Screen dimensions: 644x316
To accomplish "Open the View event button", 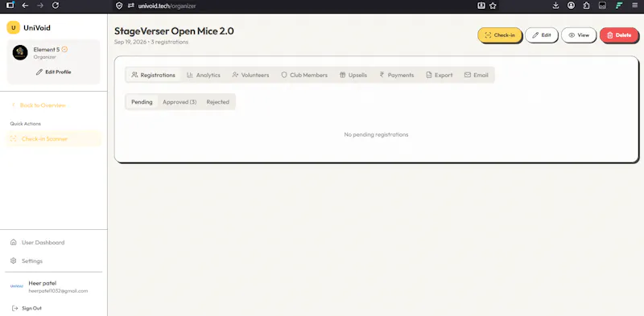I will tap(579, 35).
